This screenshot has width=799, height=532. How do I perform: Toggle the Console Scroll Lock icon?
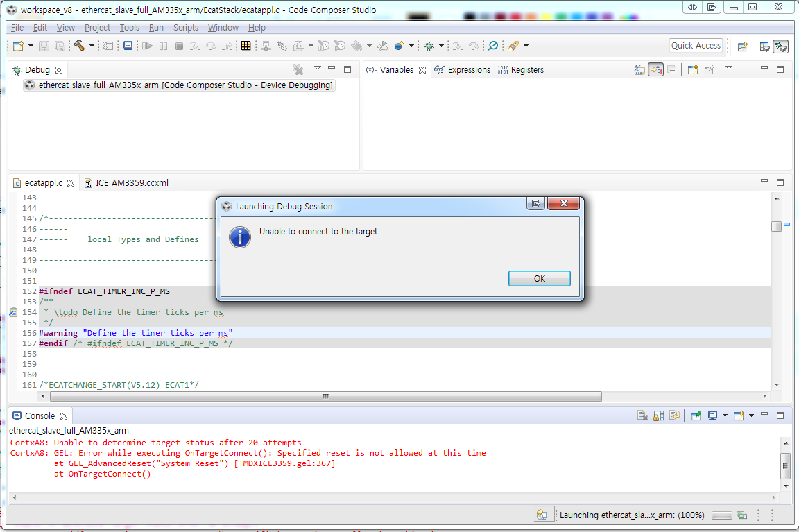[x=658, y=415]
